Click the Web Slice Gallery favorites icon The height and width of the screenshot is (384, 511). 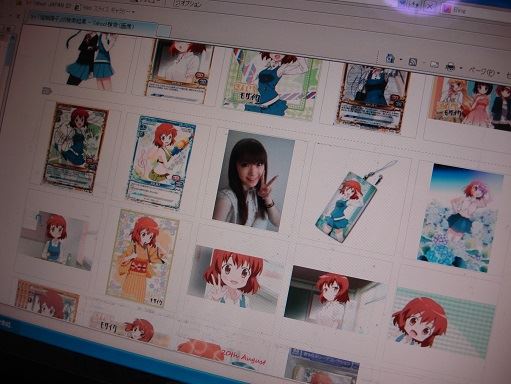click(x=77, y=7)
